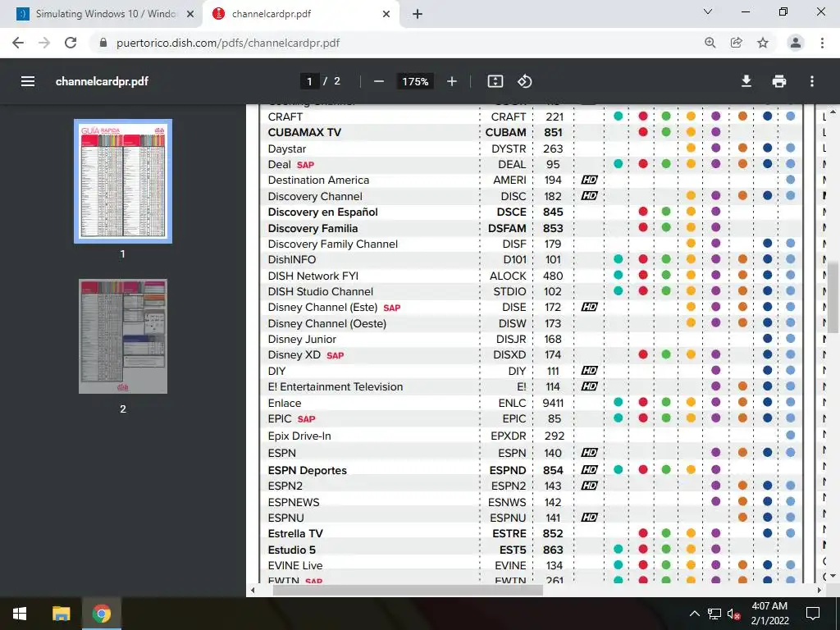Open a new browser tab

coord(418,14)
